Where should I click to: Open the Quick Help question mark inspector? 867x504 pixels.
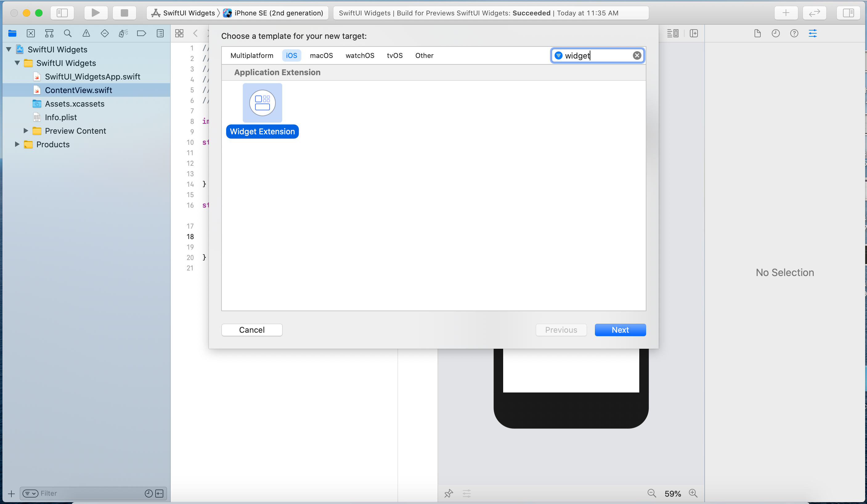[794, 33]
